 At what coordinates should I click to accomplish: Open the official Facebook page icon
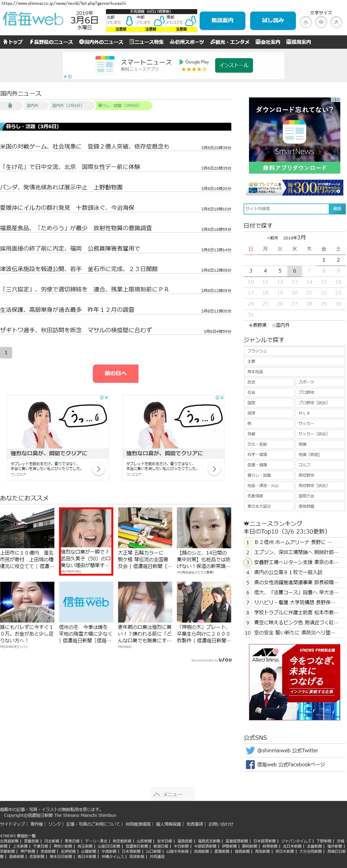(x=250, y=764)
